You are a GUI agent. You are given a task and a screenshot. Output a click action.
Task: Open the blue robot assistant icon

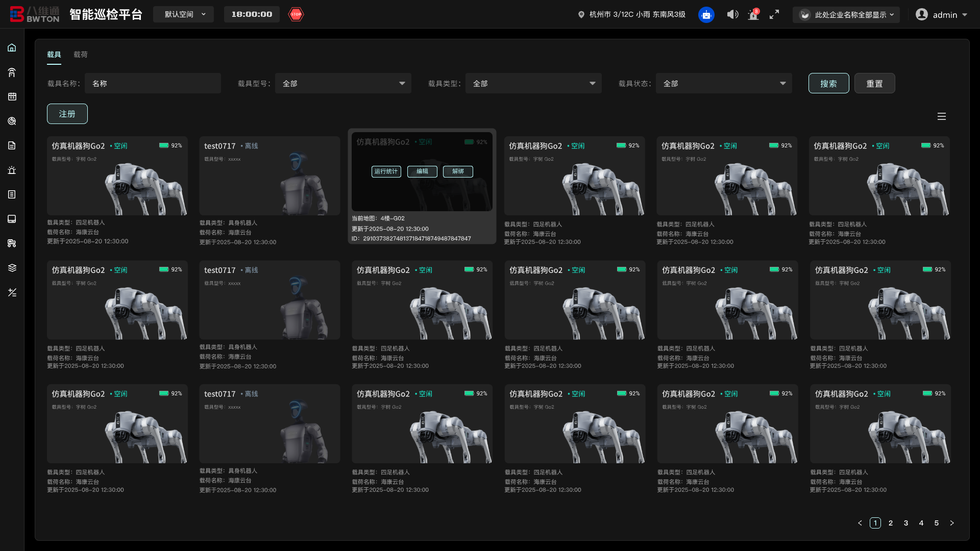(706, 15)
